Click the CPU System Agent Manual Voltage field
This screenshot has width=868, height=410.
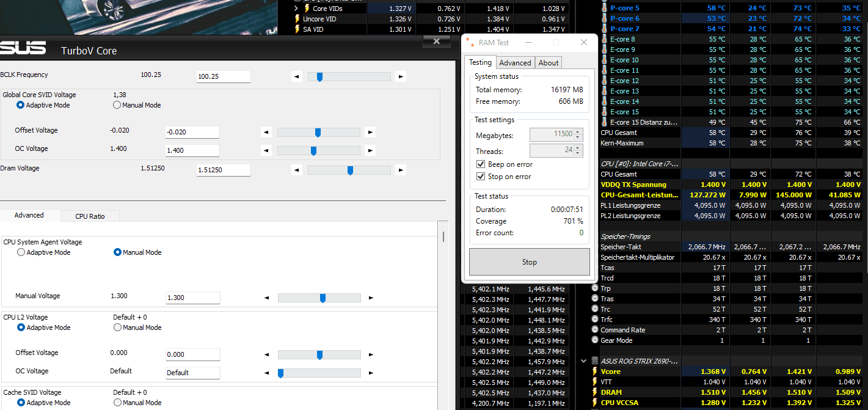(193, 298)
